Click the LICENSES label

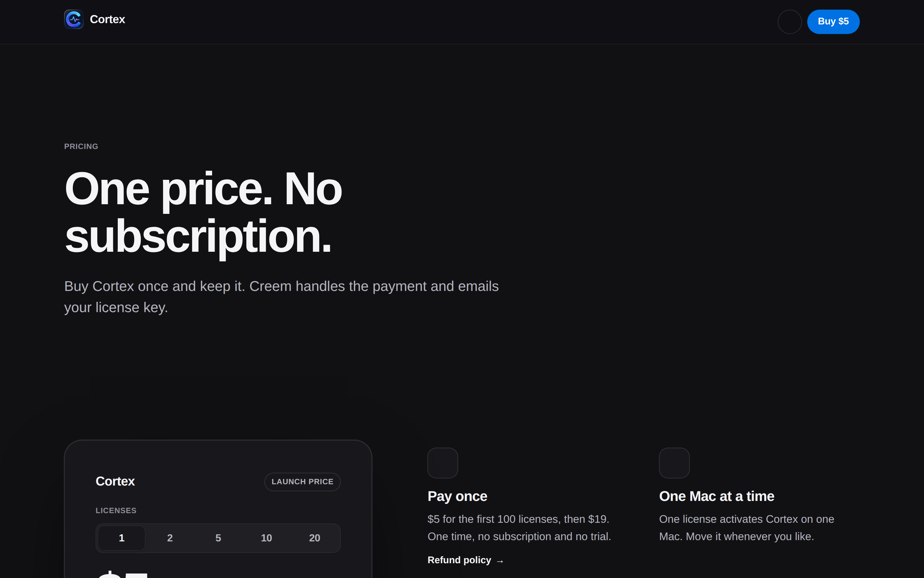pyautogui.click(x=116, y=510)
